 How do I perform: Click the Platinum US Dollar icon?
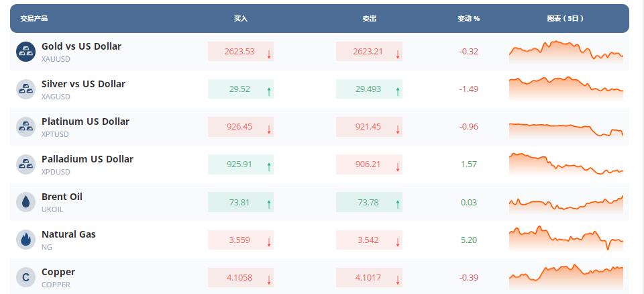click(25, 127)
